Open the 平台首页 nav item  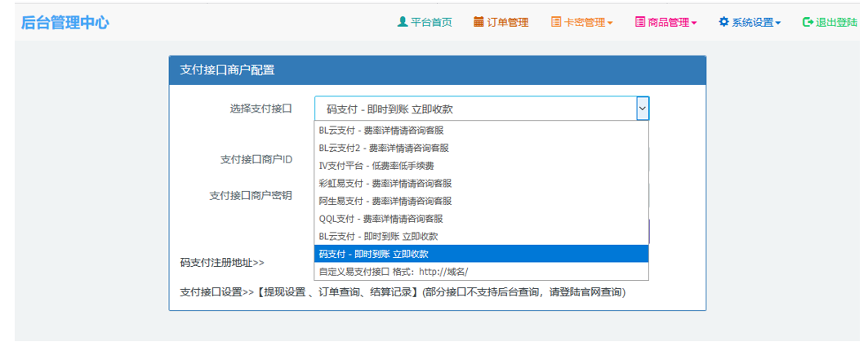pyautogui.click(x=425, y=22)
